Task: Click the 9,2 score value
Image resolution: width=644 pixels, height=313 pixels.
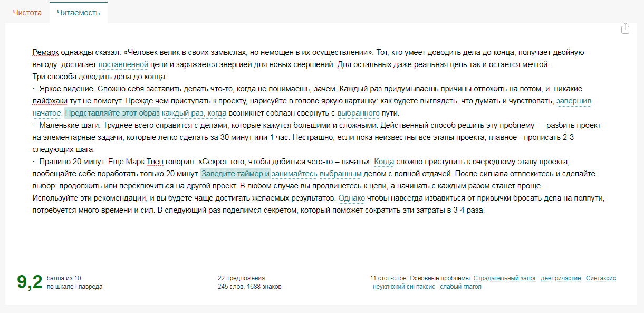Action: [30, 282]
